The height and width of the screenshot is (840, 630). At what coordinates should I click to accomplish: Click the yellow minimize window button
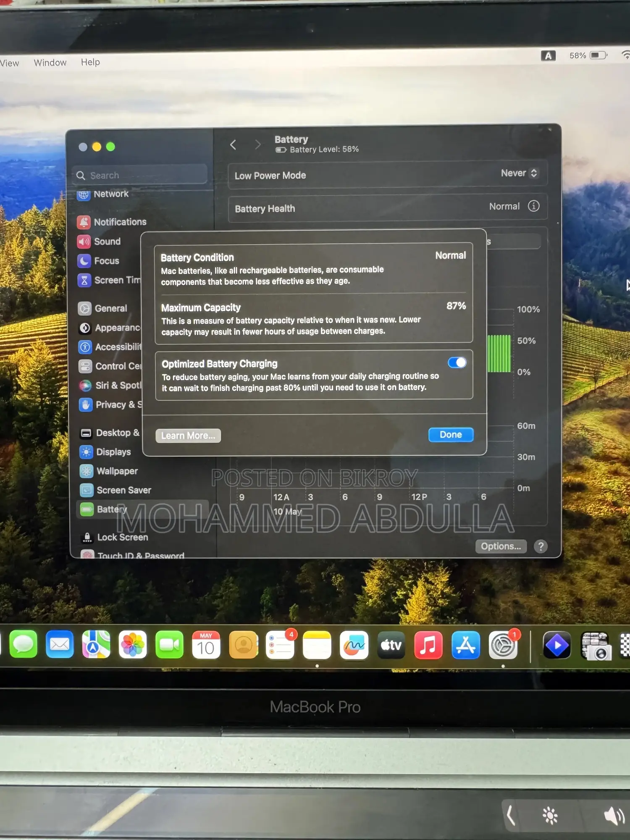pyautogui.click(x=97, y=147)
